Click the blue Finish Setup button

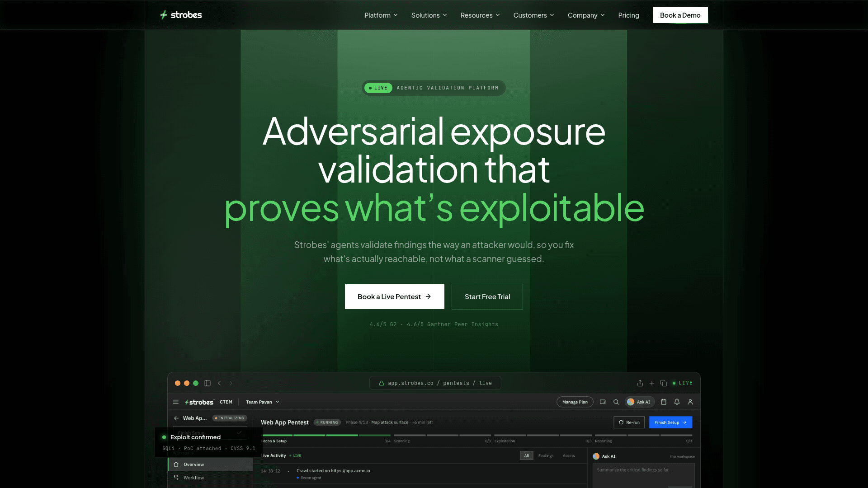click(x=670, y=422)
